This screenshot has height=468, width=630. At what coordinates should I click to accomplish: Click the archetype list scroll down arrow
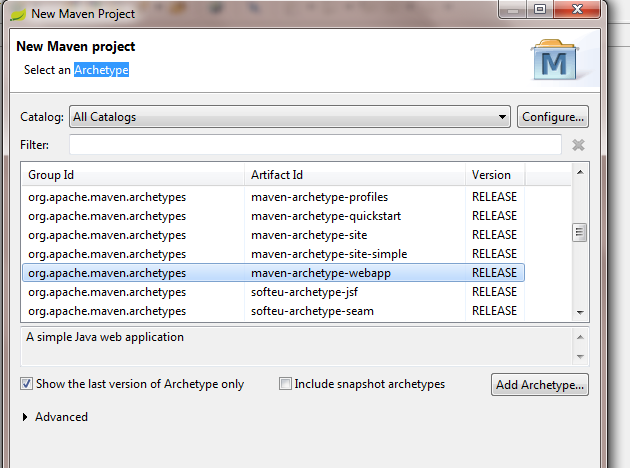tap(580, 312)
